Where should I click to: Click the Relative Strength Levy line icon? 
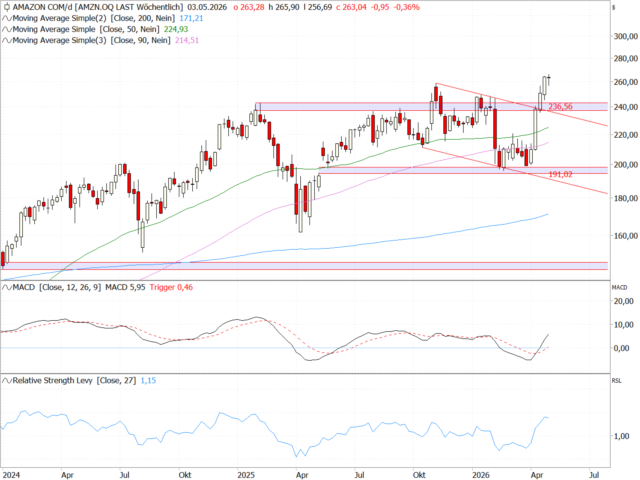pos(6,381)
